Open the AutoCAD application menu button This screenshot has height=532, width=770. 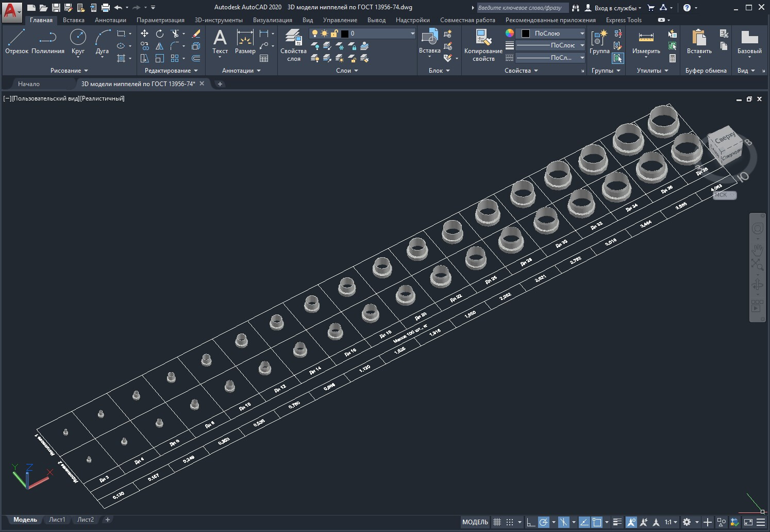(12, 11)
